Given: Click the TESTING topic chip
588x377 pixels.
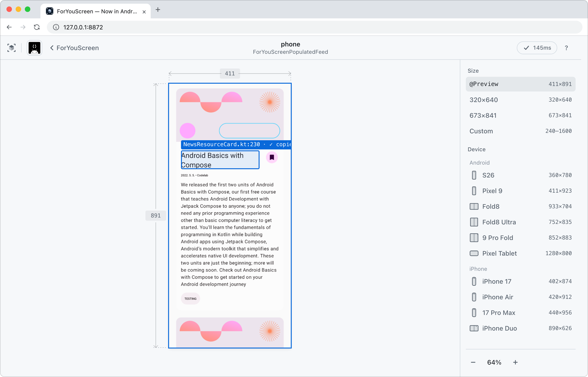Looking at the screenshot, I should [x=190, y=299].
